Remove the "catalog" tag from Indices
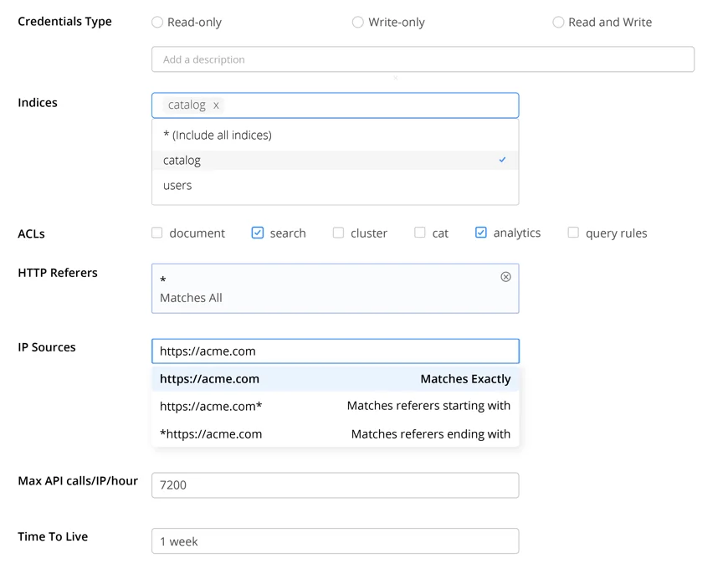Image resolution: width=728 pixels, height=569 pixels. pos(215,105)
